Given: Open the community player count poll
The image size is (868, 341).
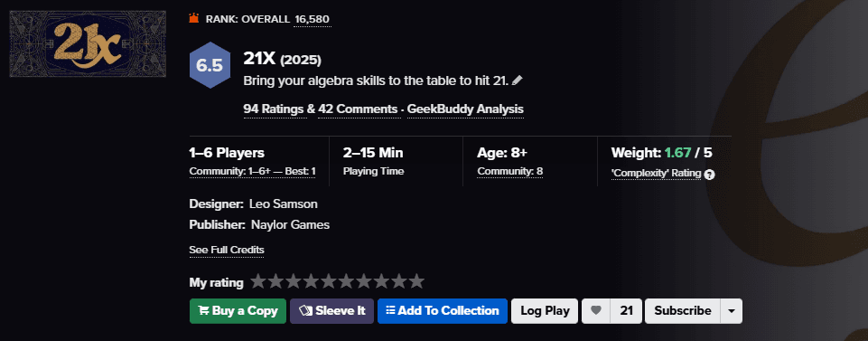Looking at the screenshot, I should pyautogui.click(x=252, y=171).
